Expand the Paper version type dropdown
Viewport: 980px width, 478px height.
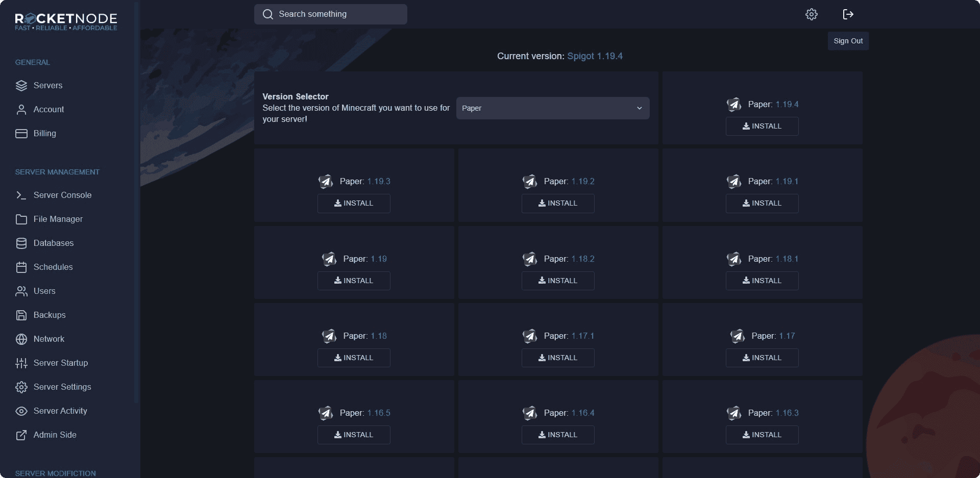[x=552, y=108]
